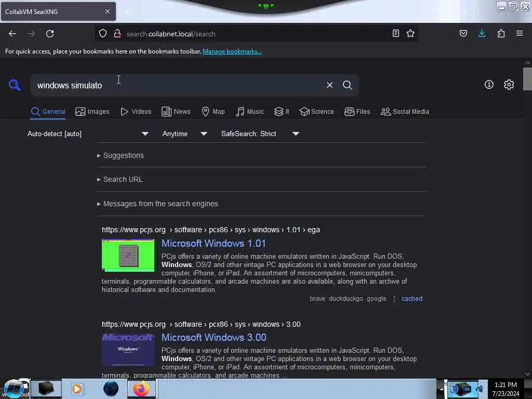Switch to the It category tab
The width and height of the screenshot is (532, 399).
point(282,112)
